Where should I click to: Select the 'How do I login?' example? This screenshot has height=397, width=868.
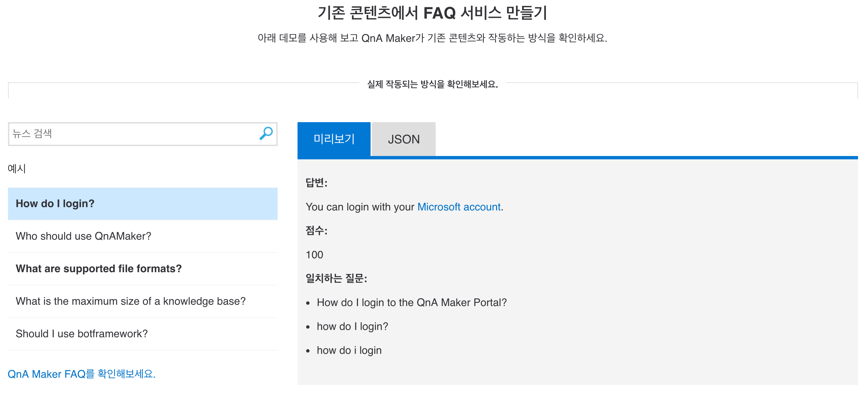pyautogui.click(x=142, y=203)
